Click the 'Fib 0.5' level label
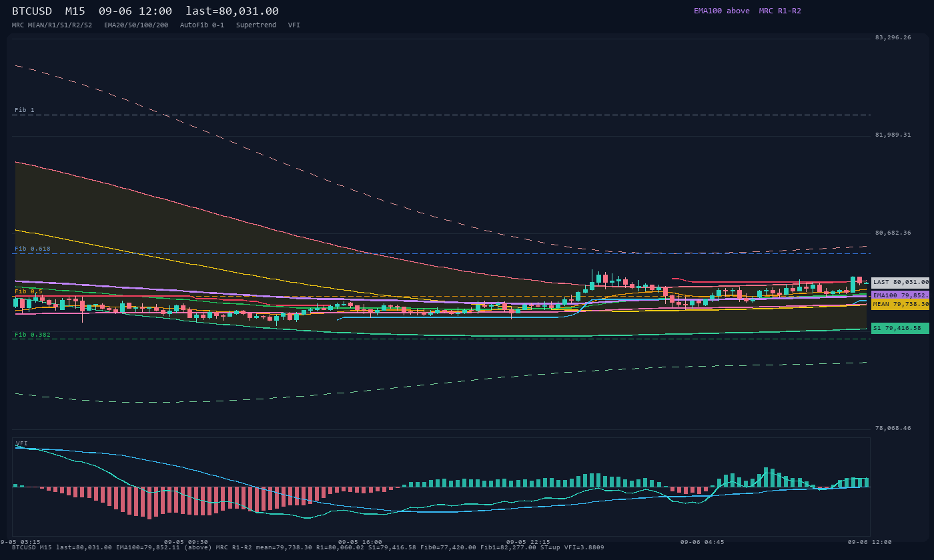Viewport: 934px width, 560px height. (29, 291)
